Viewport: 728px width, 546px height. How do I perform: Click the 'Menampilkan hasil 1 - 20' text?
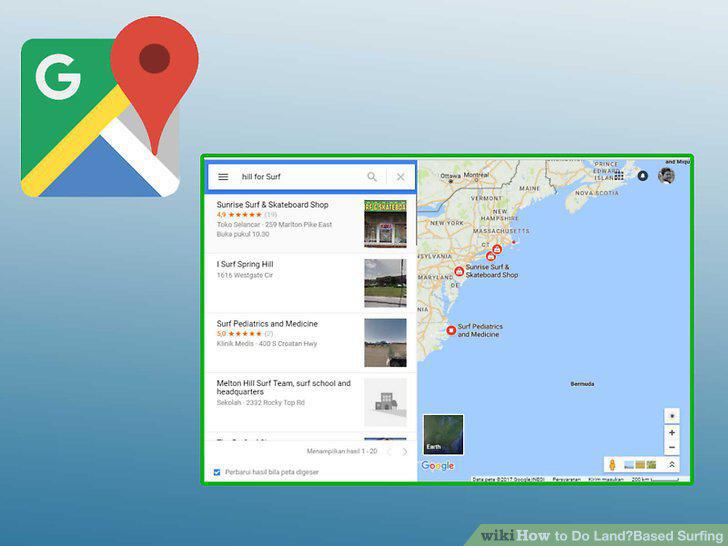click(342, 451)
